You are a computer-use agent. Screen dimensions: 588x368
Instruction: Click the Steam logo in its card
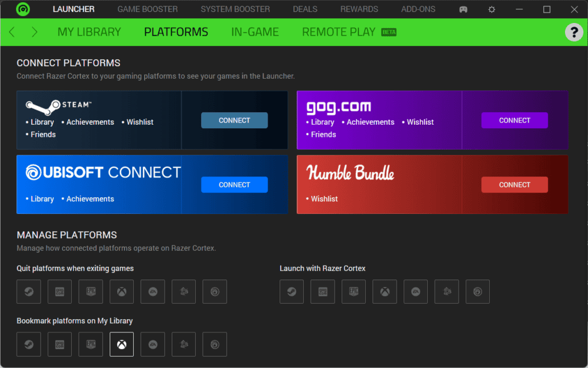coord(59,106)
